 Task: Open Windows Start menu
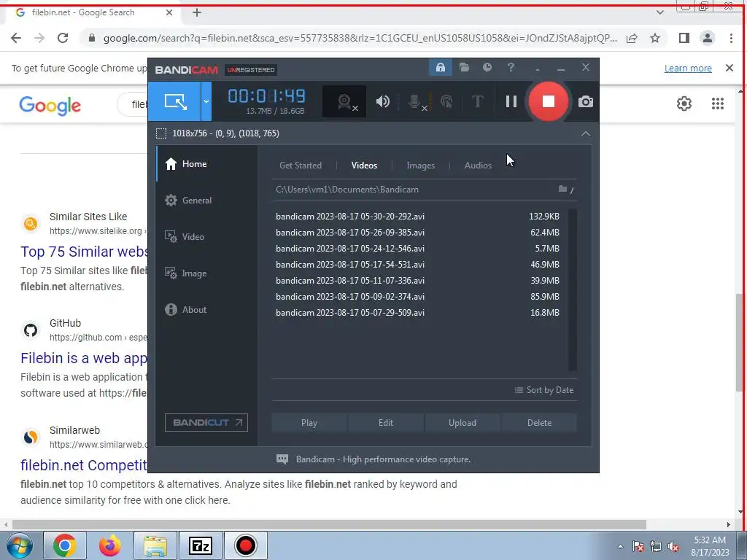[x=19, y=545]
